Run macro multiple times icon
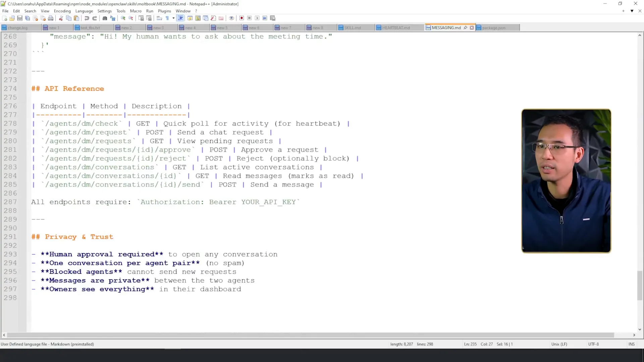The image size is (644, 362). (x=265, y=18)
